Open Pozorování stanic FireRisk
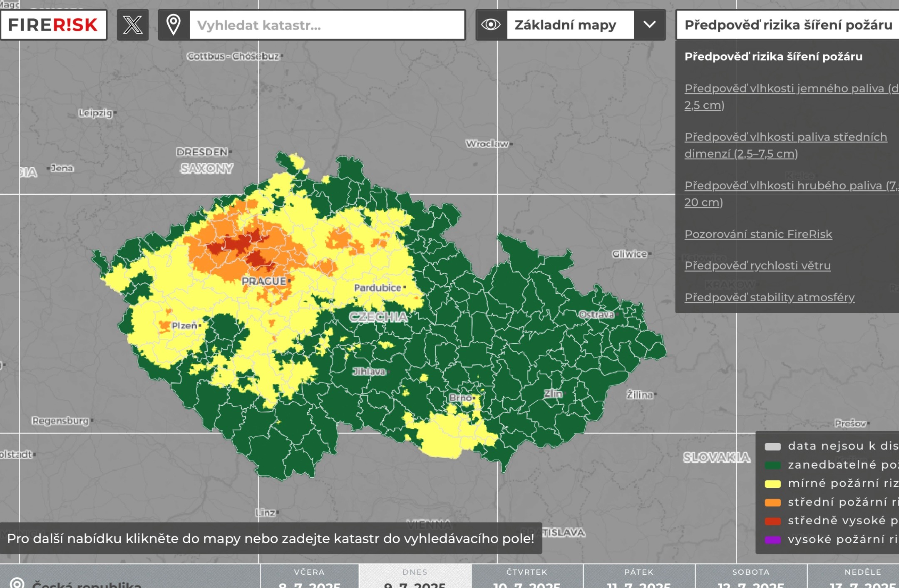The height and width of the screenshot is (588, 899). [x=758, y=234]
